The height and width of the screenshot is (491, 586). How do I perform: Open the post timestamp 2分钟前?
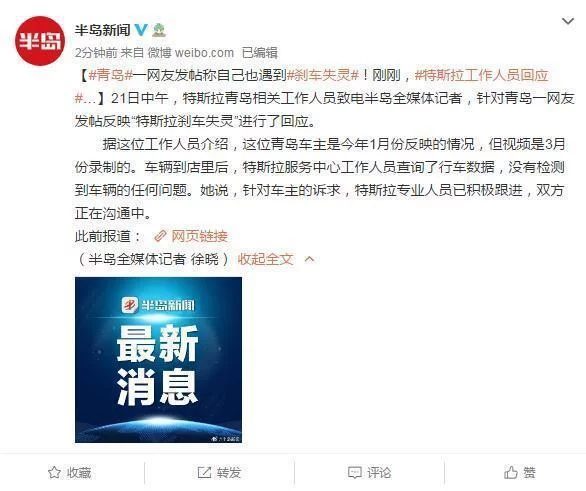[96, 53]
